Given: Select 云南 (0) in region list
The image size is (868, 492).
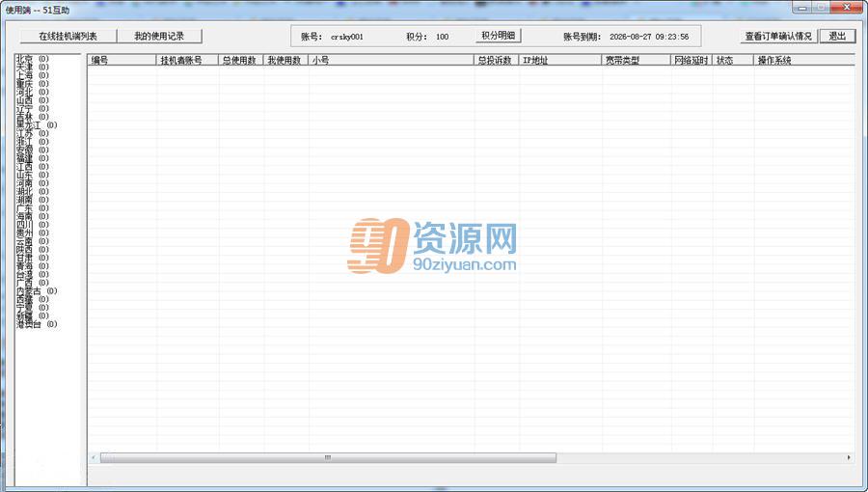Looking at the screenshot, I should (x=32, y=241).
